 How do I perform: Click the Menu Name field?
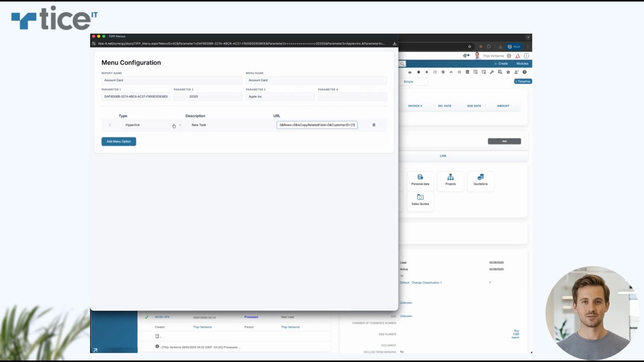click(316, 80)
